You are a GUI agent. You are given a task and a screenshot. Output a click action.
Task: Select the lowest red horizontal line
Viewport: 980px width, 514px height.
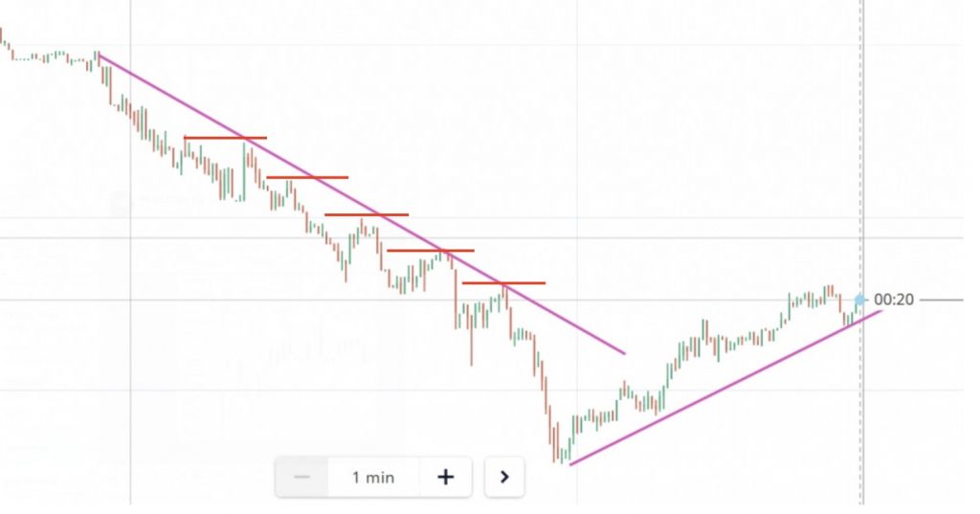[503, 283]
